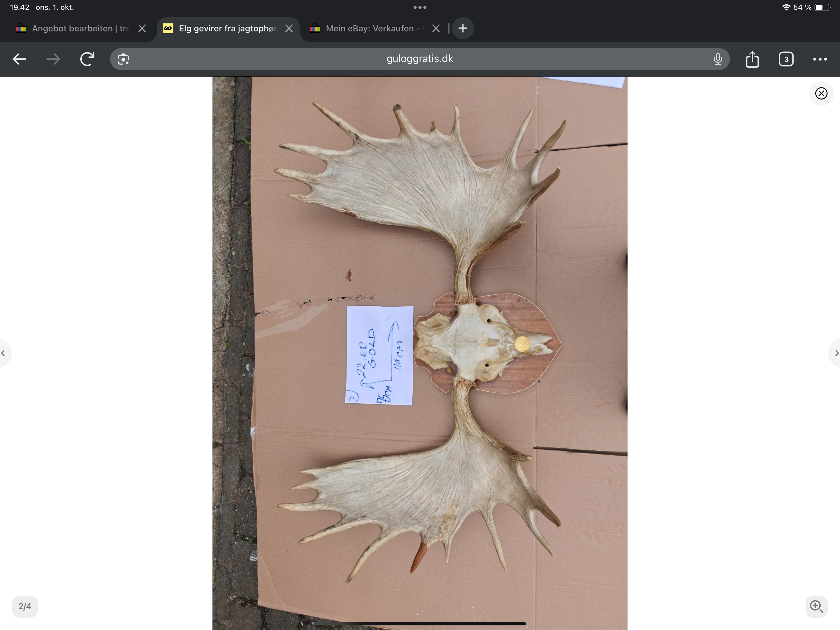Close the image viewer overlay

coord(821,94)
